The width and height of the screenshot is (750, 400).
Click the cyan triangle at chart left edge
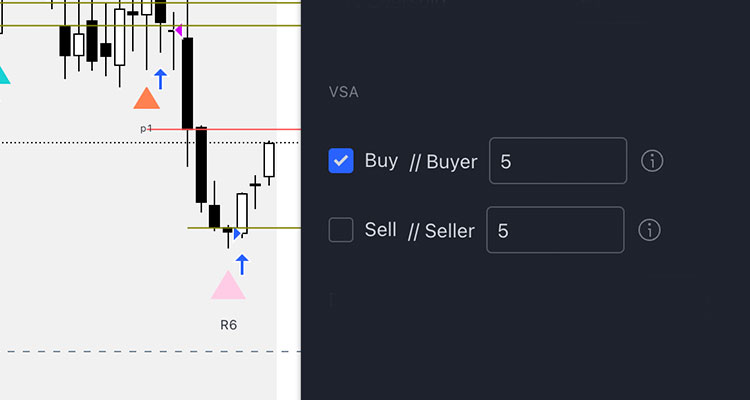[x=4, y=76]
